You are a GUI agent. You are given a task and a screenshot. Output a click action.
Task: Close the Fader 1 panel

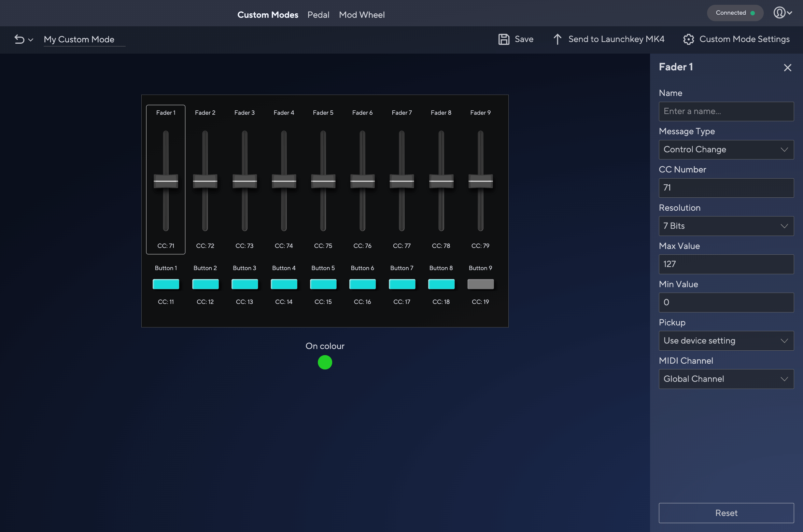788,68
